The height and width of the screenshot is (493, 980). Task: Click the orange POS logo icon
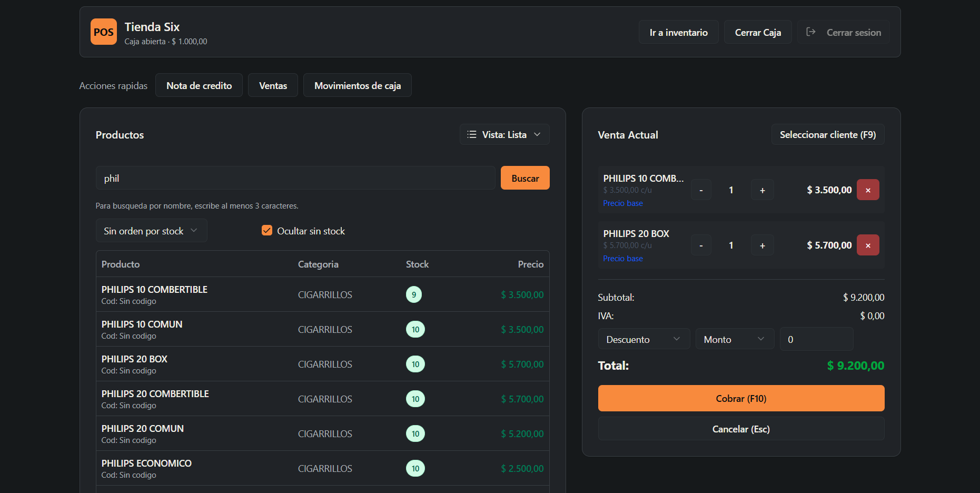tap(104, 32)
